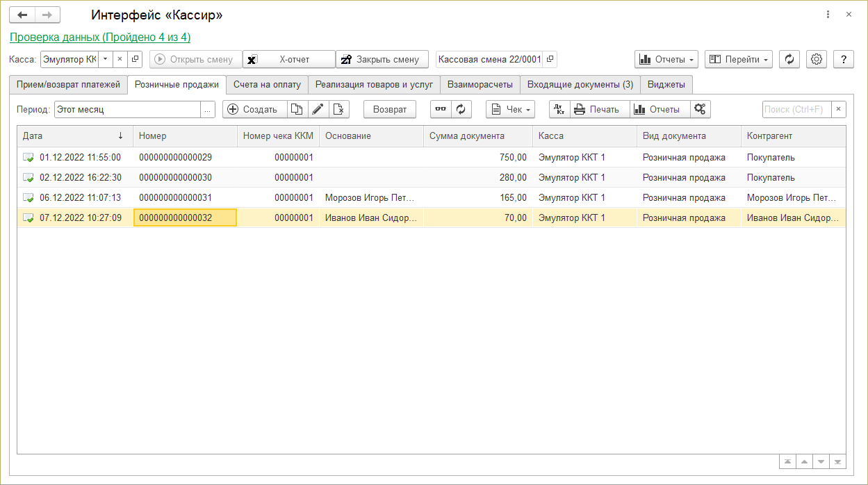The width and height of the screenshot is (868, 485).
Task: Click the Закрыть смену button
Action: pos(382,60)
